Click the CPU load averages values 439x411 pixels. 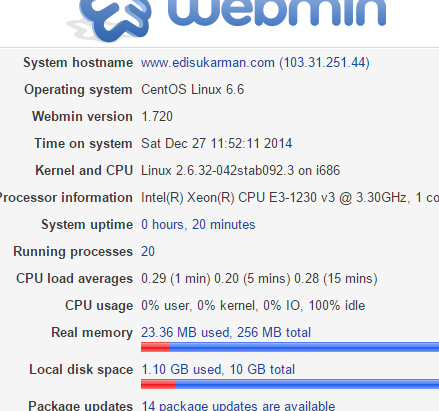(259, 279)
